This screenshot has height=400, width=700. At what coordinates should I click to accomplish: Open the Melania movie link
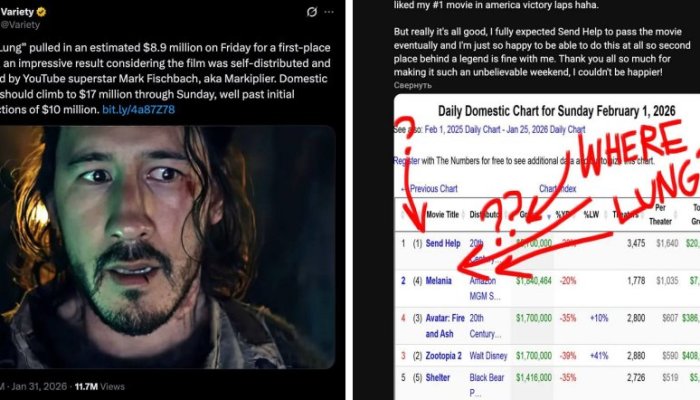point(438,281)
